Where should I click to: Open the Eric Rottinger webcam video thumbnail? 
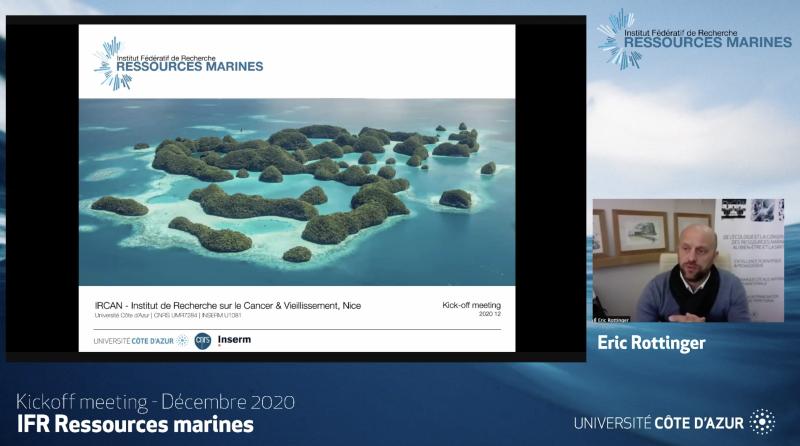coord(688,260)
